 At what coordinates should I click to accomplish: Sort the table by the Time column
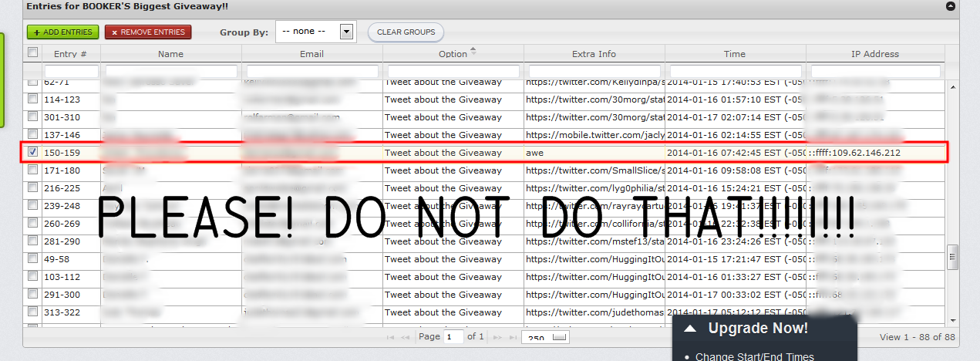tap(735, 54)
